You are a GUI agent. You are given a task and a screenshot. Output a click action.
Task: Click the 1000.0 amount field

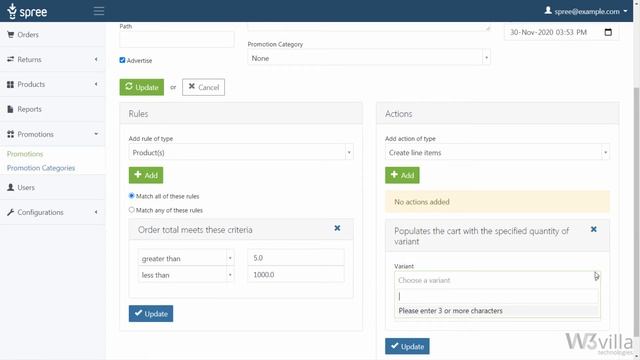[x=296, y=275]
